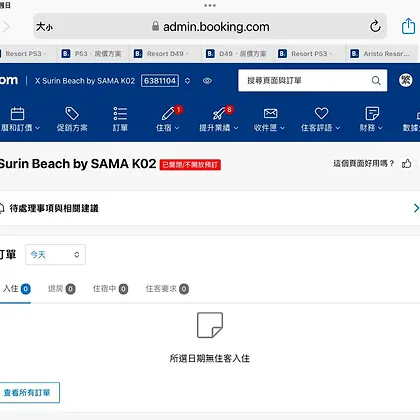Open the 訂單 reservations list icon
The width and height of the screenshot is (420, 420).
120,114
